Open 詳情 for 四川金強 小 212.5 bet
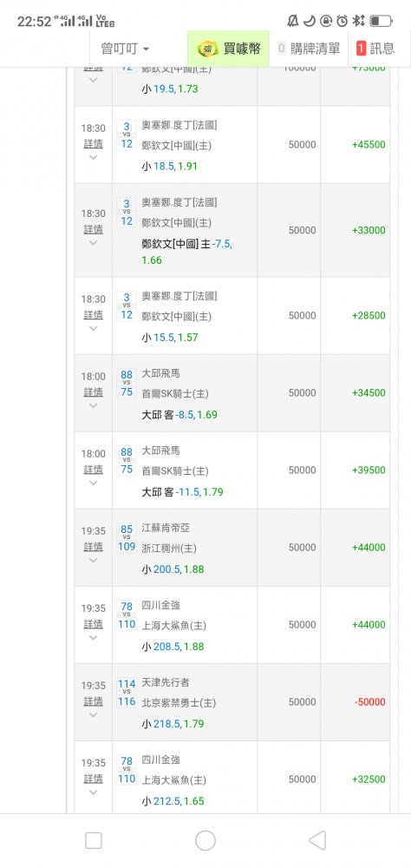Viewport: 411px width, 868px height. pos(93,779)
